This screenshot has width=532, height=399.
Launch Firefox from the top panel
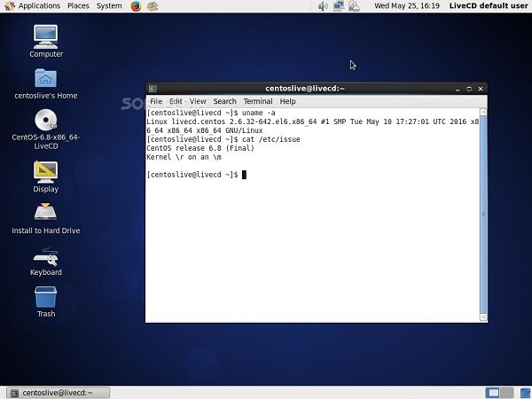click(x=136, y=6)
